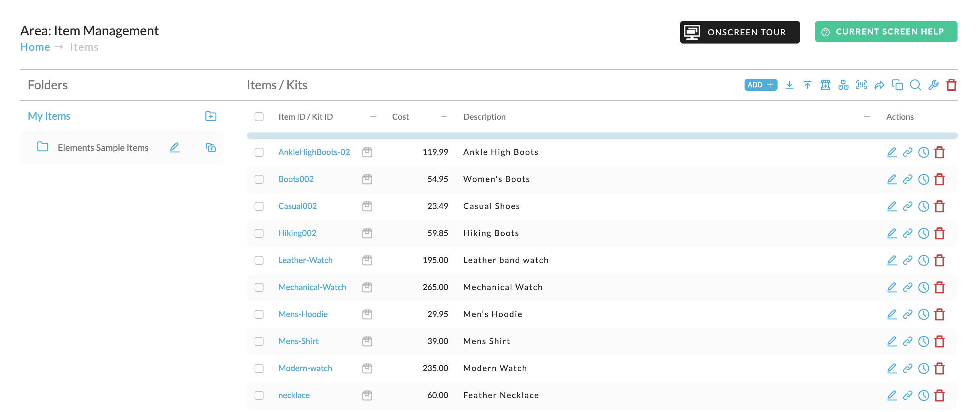This screenshot has width=980, height=412.
Task: Click the ADD + button
Action: coord(760,85)
